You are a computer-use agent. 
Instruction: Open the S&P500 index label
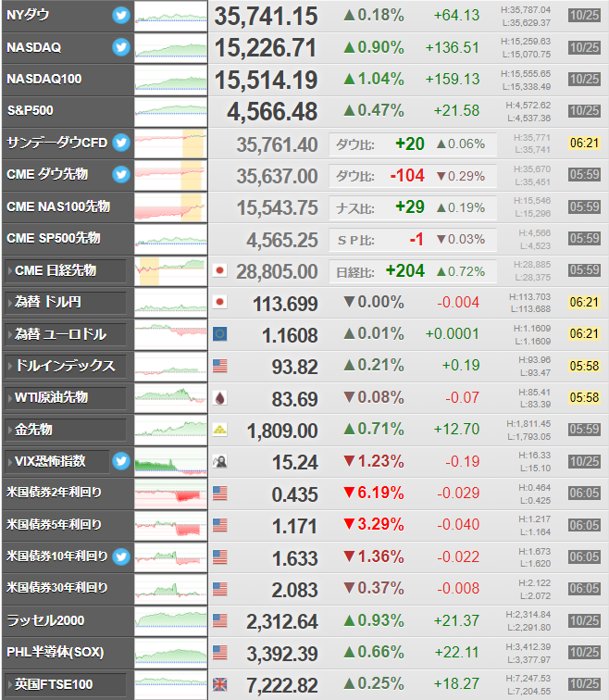coord(30,110)
